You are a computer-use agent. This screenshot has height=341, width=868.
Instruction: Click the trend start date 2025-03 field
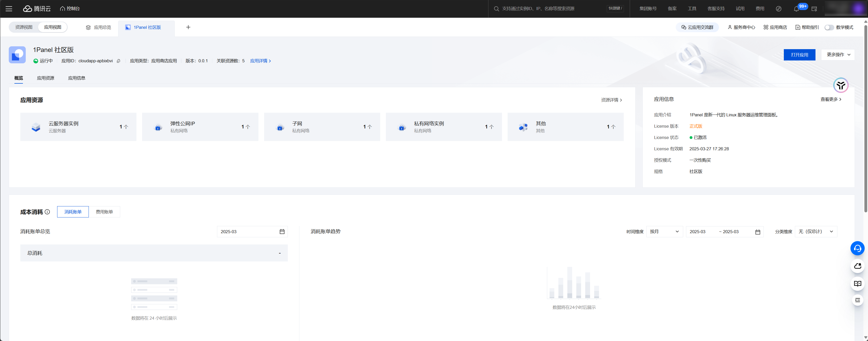tap(698, 232)
